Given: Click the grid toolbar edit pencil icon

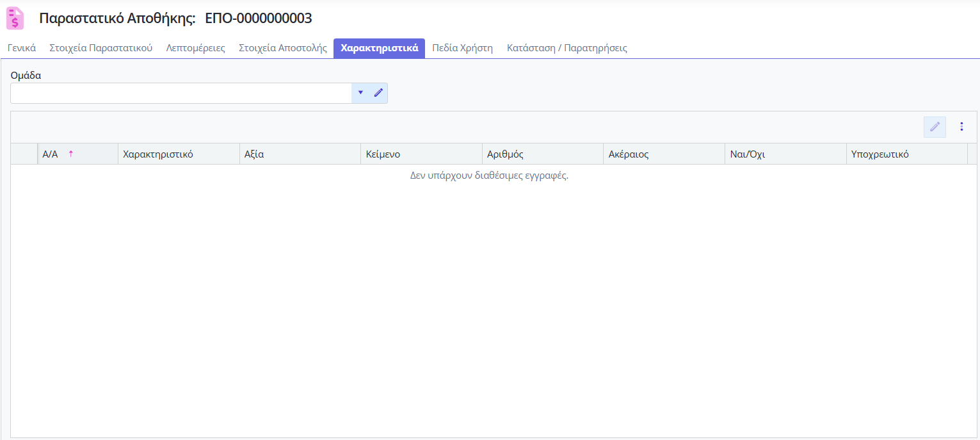Looking at the screenshot, I should tap(935, 127).
